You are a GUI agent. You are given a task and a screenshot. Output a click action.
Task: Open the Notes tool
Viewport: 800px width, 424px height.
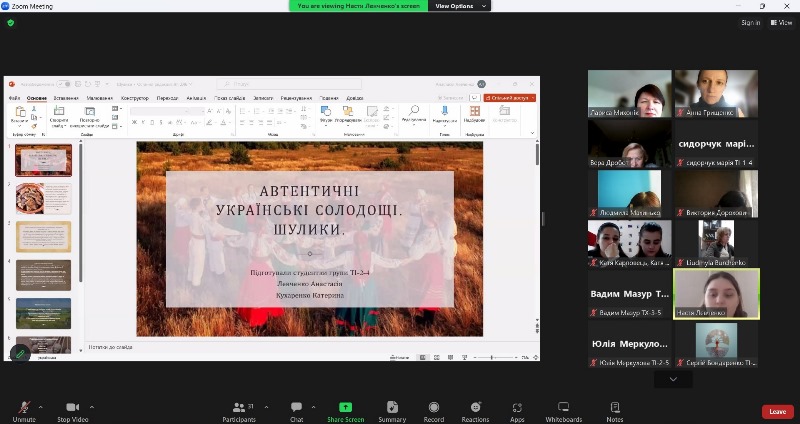[x=614, y=408]
